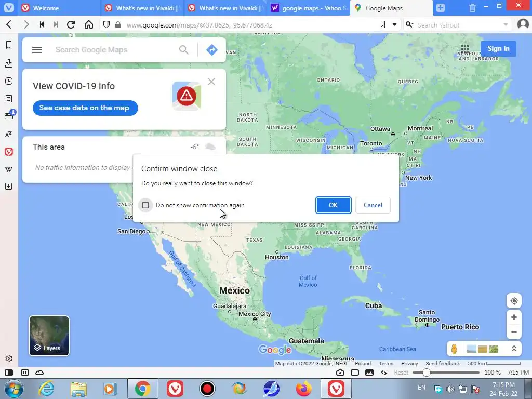Click the Vivaldi menu logo button
Viewport: 532px width, 399px height.
9,7
